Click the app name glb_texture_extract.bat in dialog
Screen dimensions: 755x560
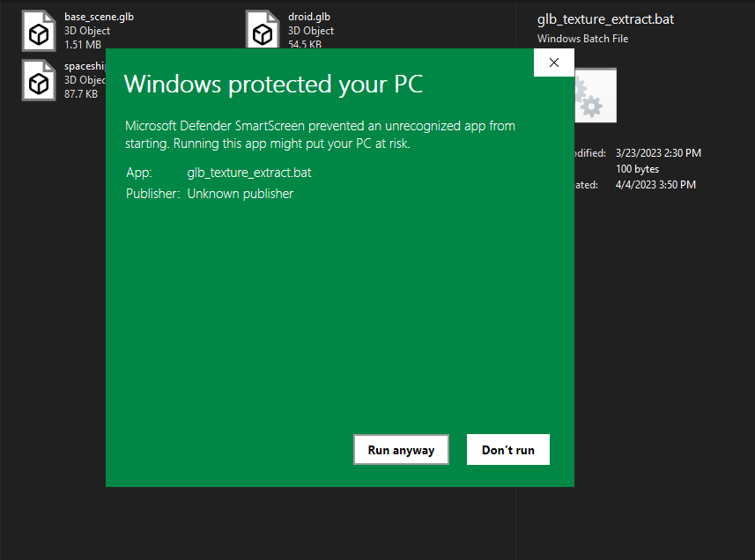coord(249,173)
